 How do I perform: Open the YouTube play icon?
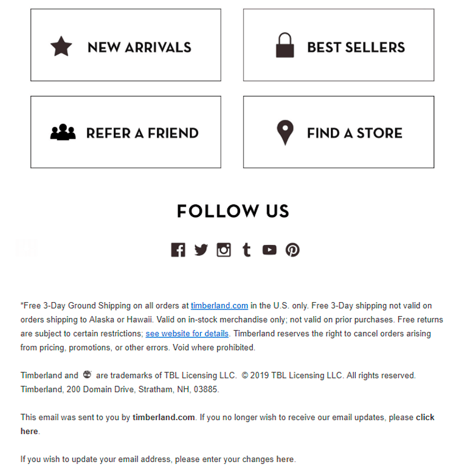tap(269, 250)
